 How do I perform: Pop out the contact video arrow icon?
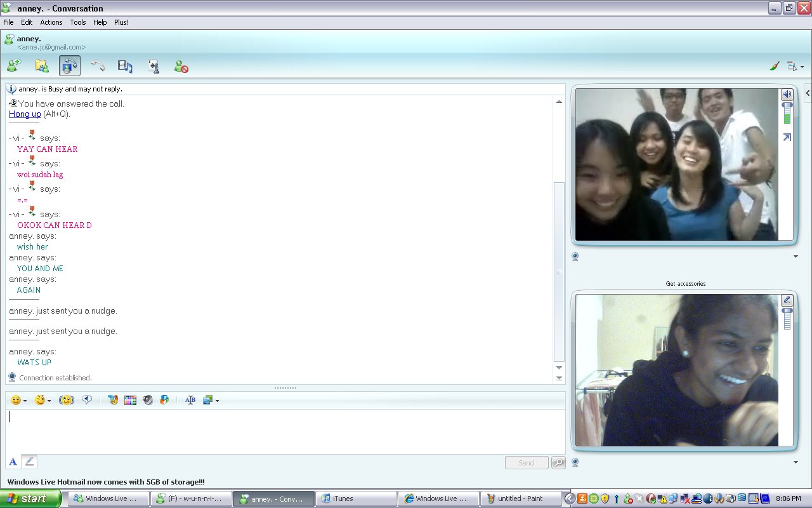coord(787,137)
